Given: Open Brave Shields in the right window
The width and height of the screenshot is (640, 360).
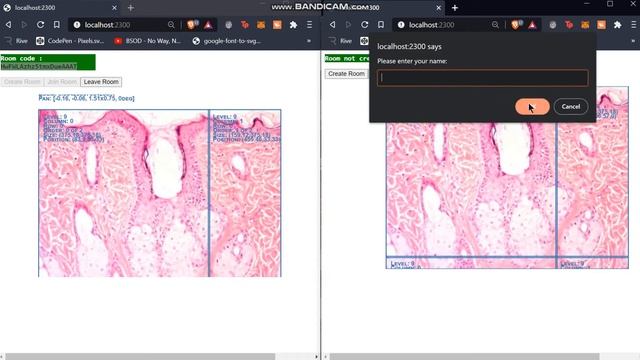Looking at the screenshot, I should click(516, 25).
